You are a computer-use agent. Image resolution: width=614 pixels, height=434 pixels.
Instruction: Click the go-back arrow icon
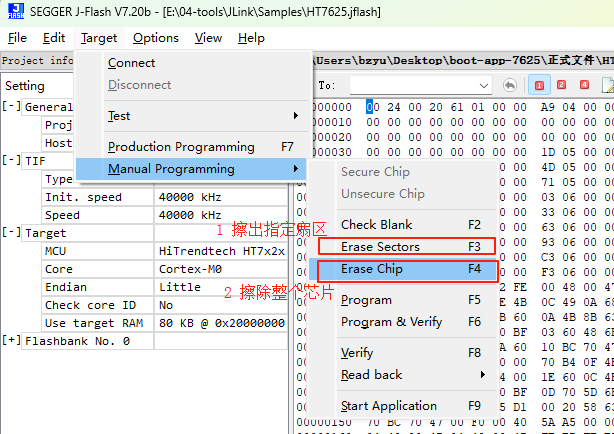click(x=509, y=85)
